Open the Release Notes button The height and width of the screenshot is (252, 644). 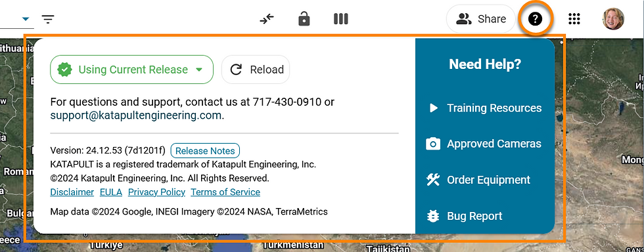pos(205,151)
